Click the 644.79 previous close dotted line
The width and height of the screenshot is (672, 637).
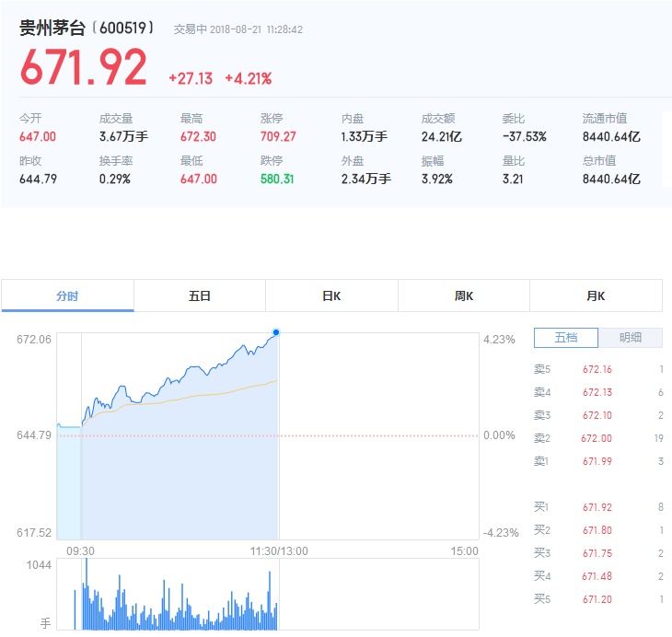click(x=268, y=435)
